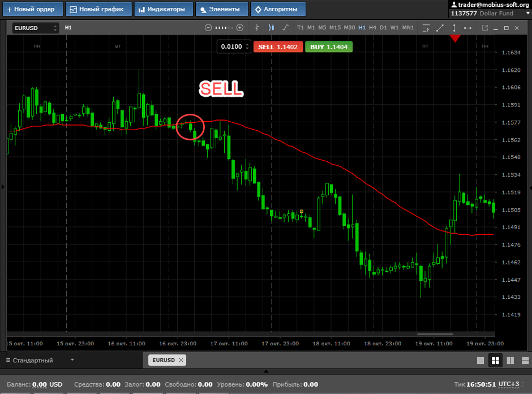Open the Индикаторы menu

[x=164, y=9]
